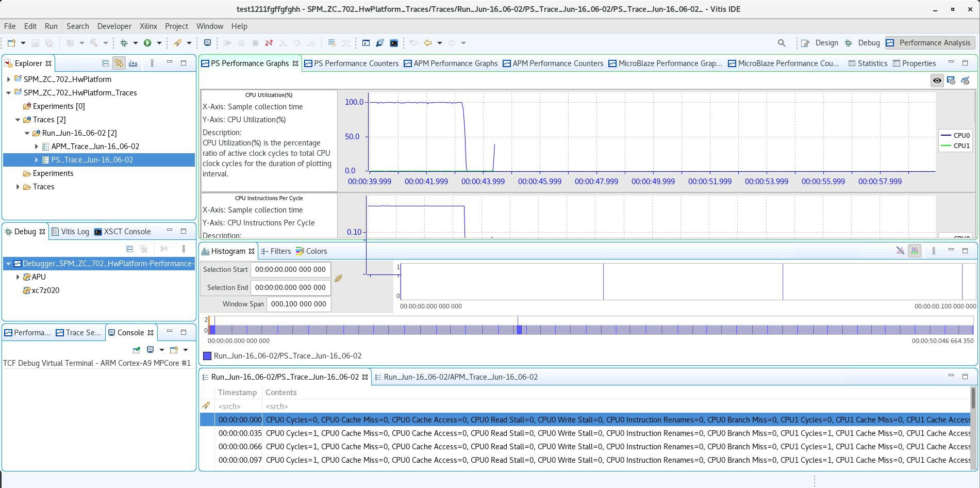Expand SPM_ZC_702_HwPlatform project node
The height and width of the screenshot is (488, 980).
(8, 79)
